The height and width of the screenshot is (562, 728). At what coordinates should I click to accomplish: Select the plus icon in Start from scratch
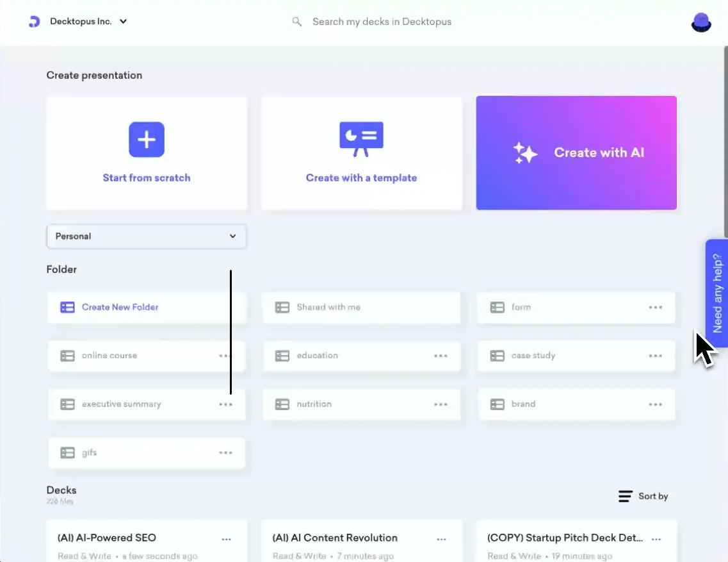point(147,139)
